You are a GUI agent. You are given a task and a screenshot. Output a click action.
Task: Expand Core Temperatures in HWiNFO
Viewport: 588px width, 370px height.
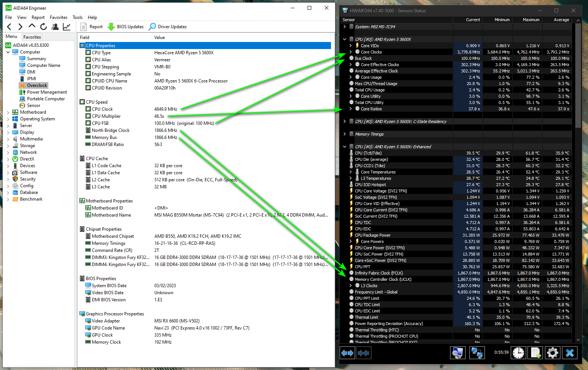tap(351, 172)
